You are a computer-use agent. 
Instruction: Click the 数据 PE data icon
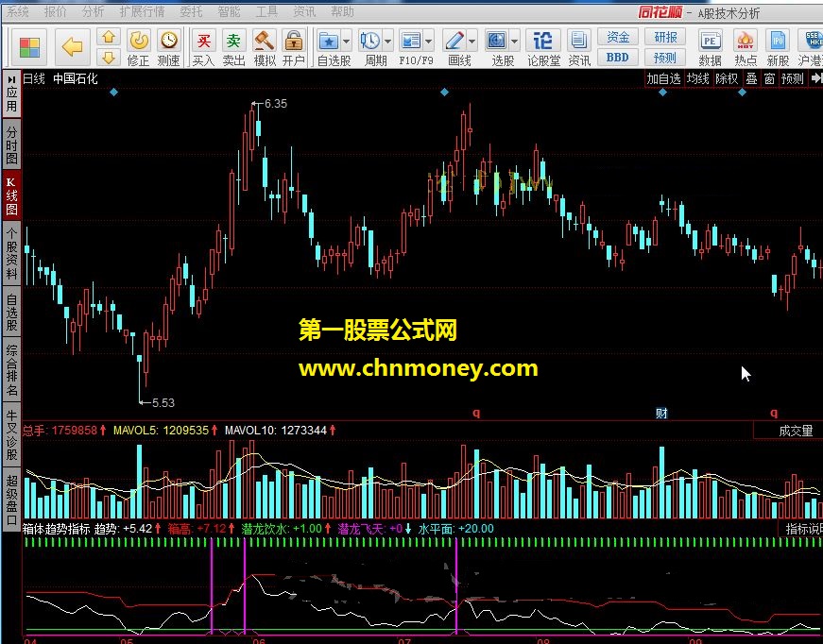(711, 41)
